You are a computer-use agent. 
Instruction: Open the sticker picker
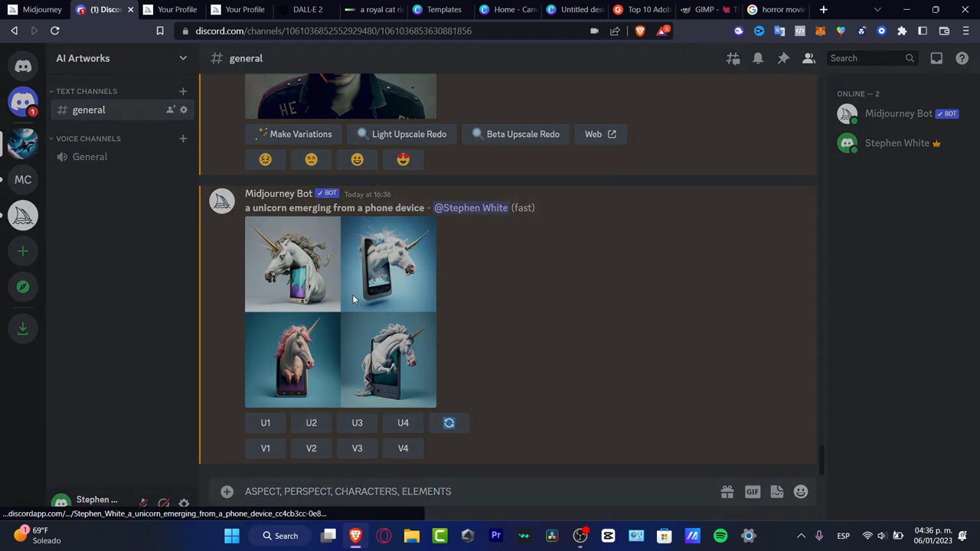tap(777, 491)
